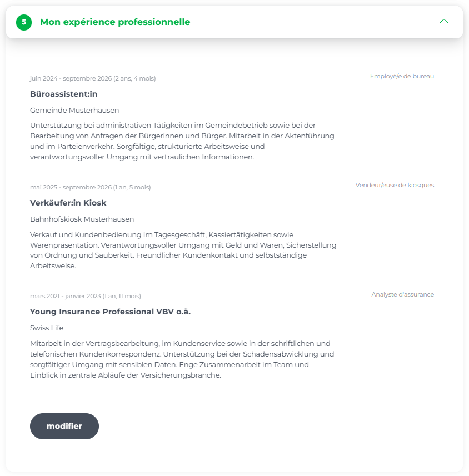469x476 pixels.
Task: Click the Büroassistent description paragraph
Action: click(x=181, y=141)
